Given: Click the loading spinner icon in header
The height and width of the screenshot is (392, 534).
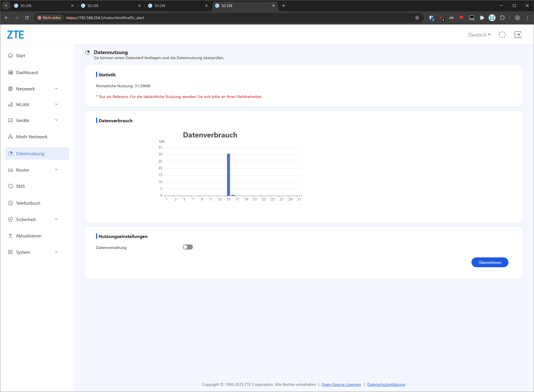Looking at the screenshot, I should click(x=502, y=35).
